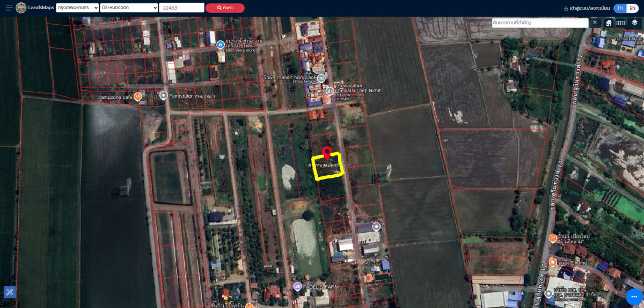Open the grid table view icon
Image resolution: width=644 pixels, height=308 pixels.
[620, 23]
